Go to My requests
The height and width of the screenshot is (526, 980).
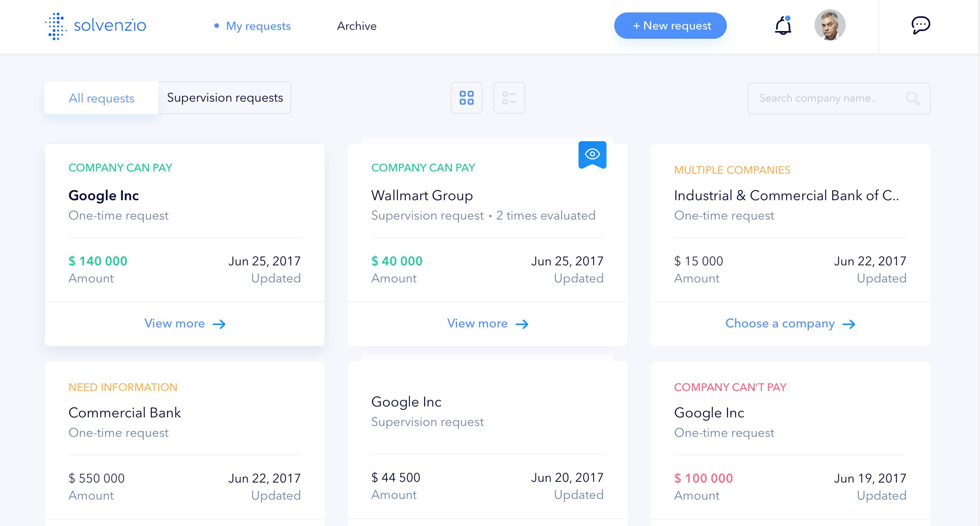point(258,26)
